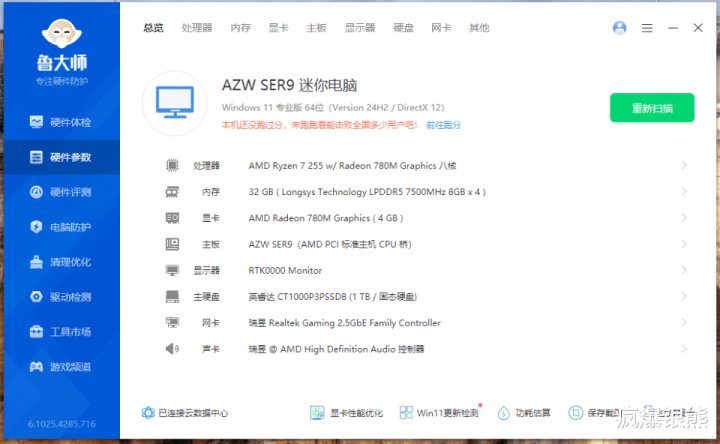720x444 pixels.
Task: Click AZW SER9 motherboard text
Action: click(330, 244)
